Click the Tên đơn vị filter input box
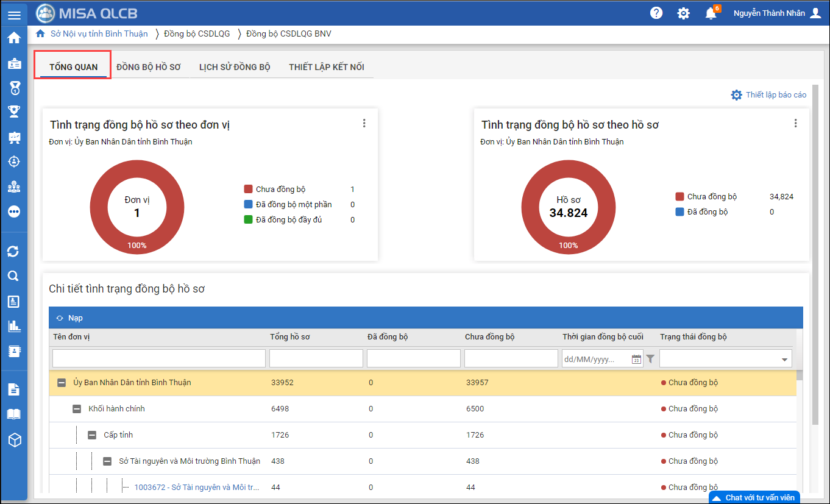Screen dimensions: 830x504 click(159, 358)
